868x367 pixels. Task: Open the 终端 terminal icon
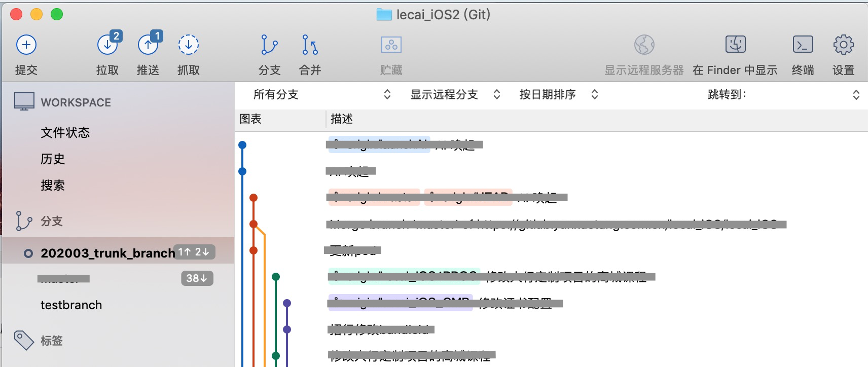coord(803,45)
